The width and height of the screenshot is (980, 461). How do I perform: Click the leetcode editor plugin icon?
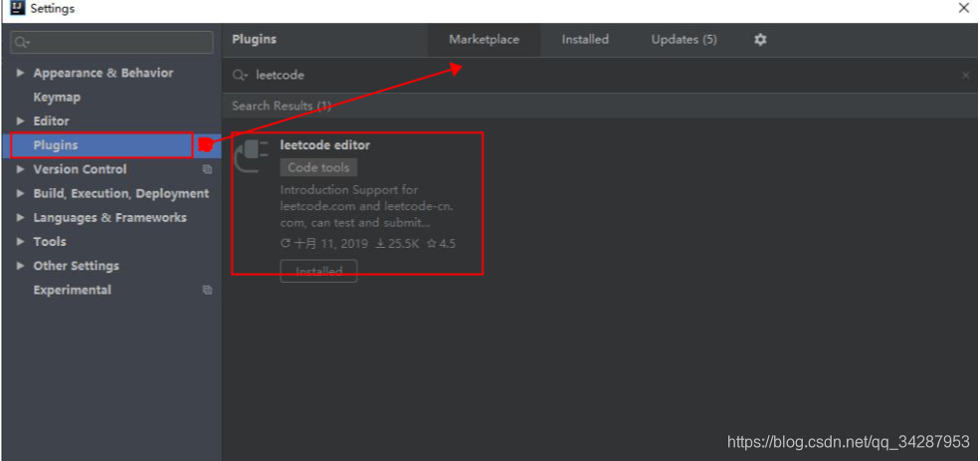coord(252,156)
